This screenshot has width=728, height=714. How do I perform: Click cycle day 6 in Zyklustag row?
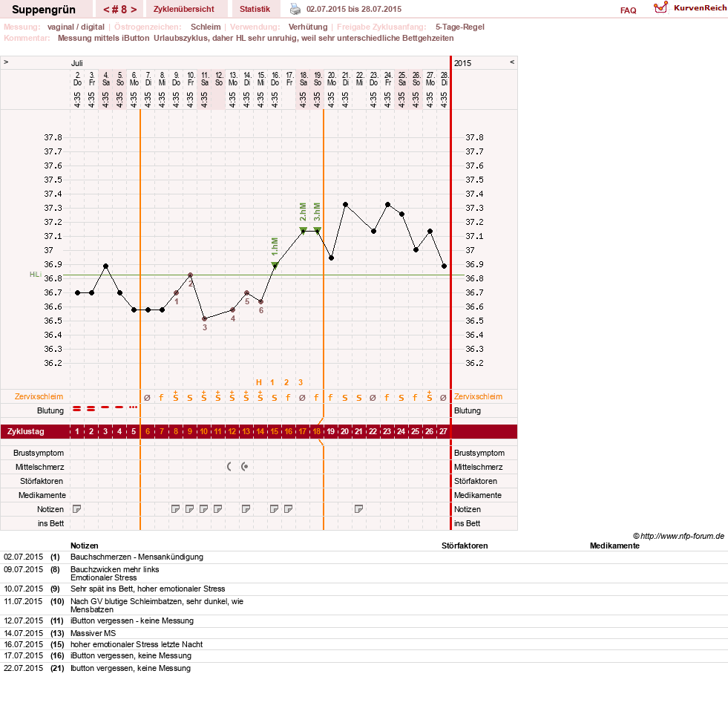click(x=148, y=431)
